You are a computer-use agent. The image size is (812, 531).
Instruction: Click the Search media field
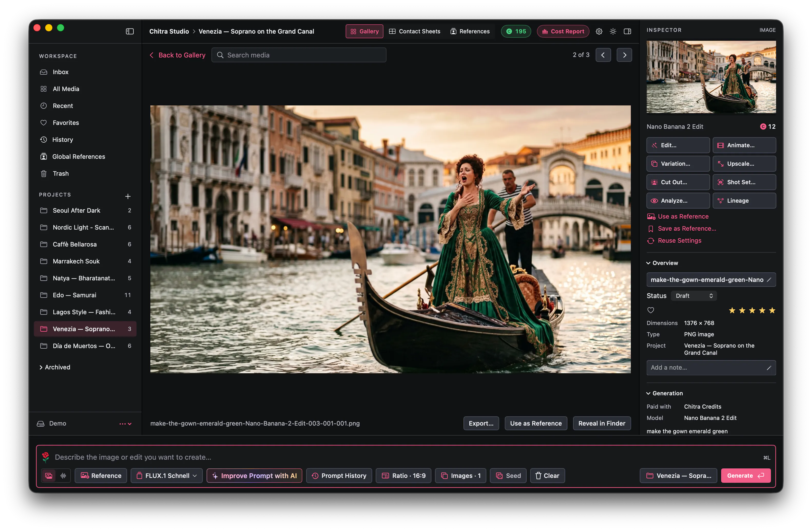[x=299, y=55]
